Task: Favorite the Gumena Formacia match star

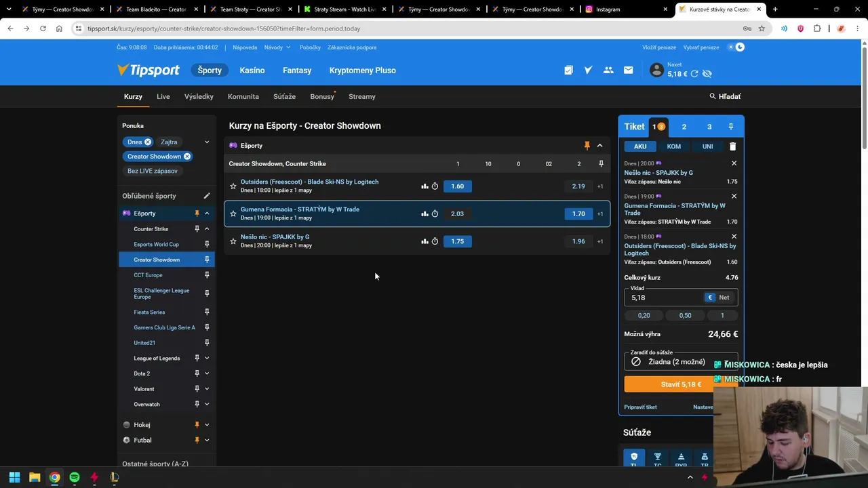Action: [233, 213]
